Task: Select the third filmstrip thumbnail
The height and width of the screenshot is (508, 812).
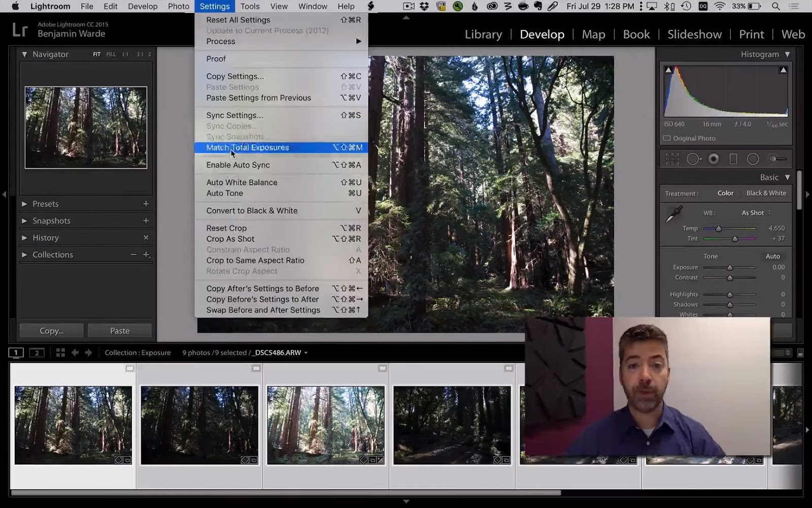Action: click(x=326, y=425)
